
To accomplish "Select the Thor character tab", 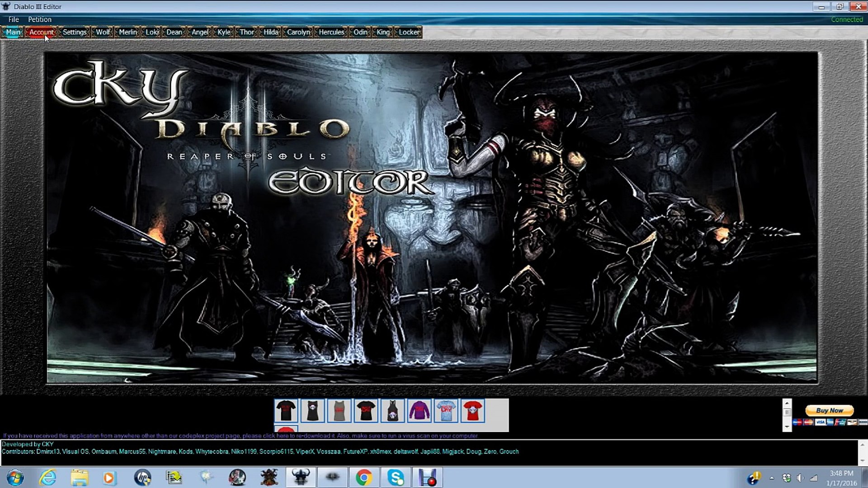I will point(246,32).
